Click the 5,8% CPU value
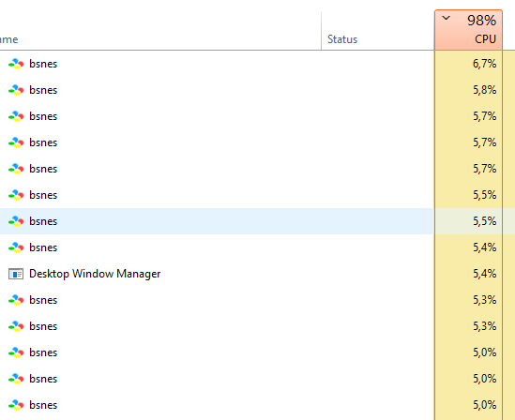This screenshot has height=420, width=515. coord(484,90)
